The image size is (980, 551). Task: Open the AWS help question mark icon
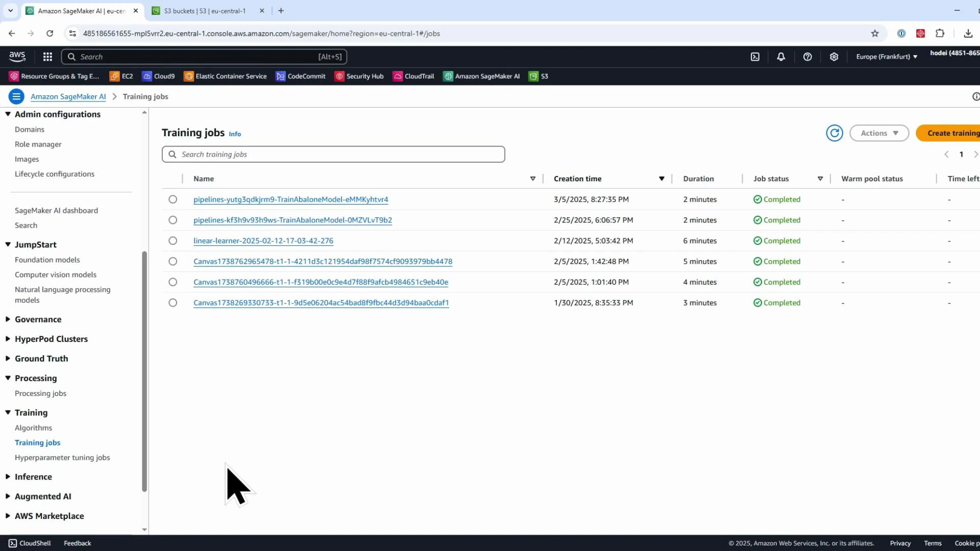tap(807, 57)
